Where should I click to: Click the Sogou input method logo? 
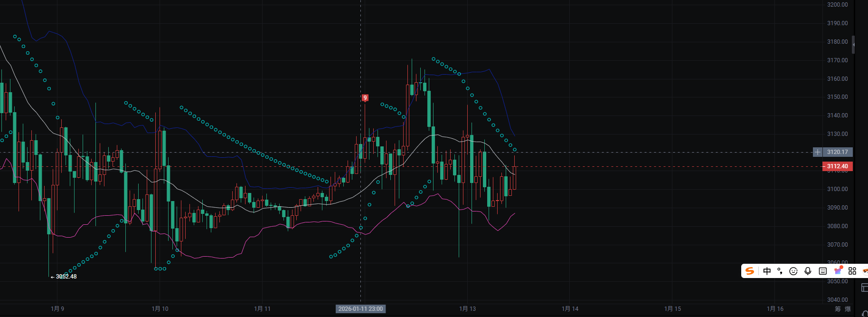point(750,271)
